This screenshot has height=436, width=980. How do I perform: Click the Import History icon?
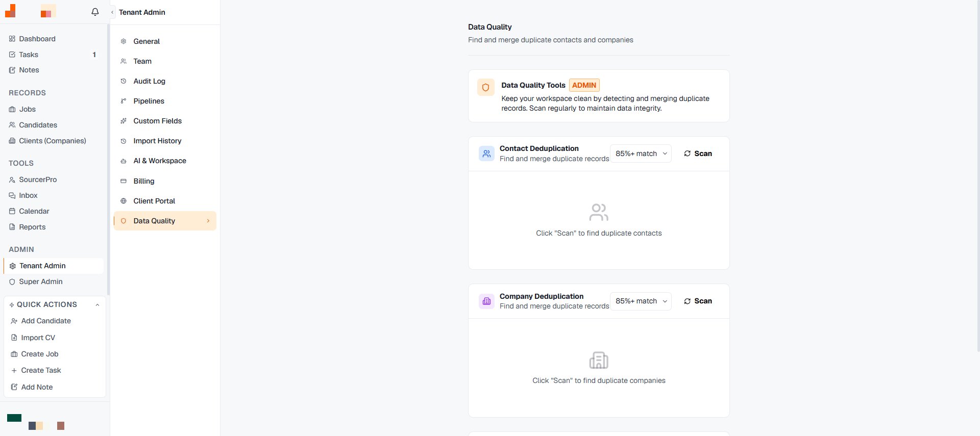pos(124,141)
